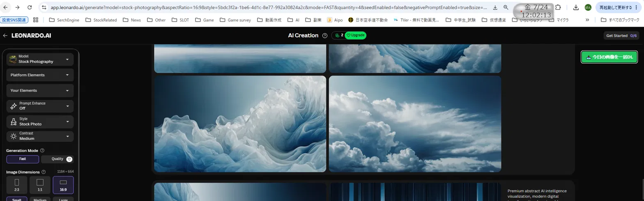Image resolution: width=644 pixels, height=201 pixels.
Task: Open the TVer bookmark
Action: pyautogui.click(x=416, y=20)
